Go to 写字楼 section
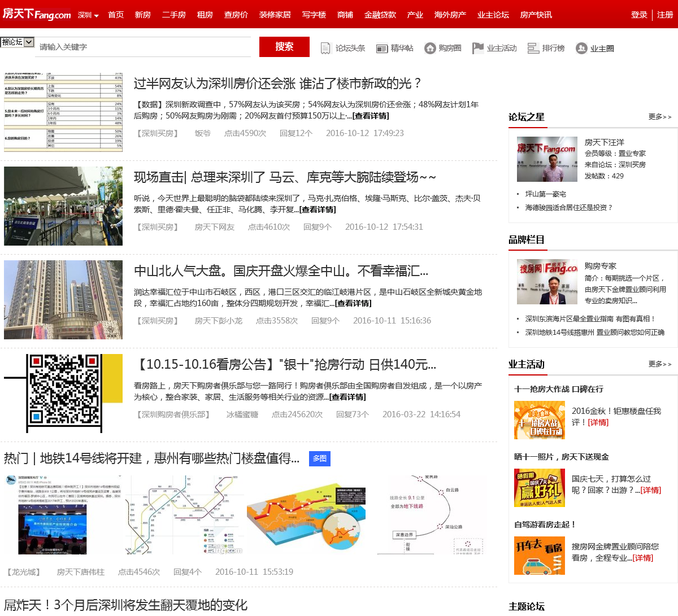678x616 pixels. pos(314,15)
